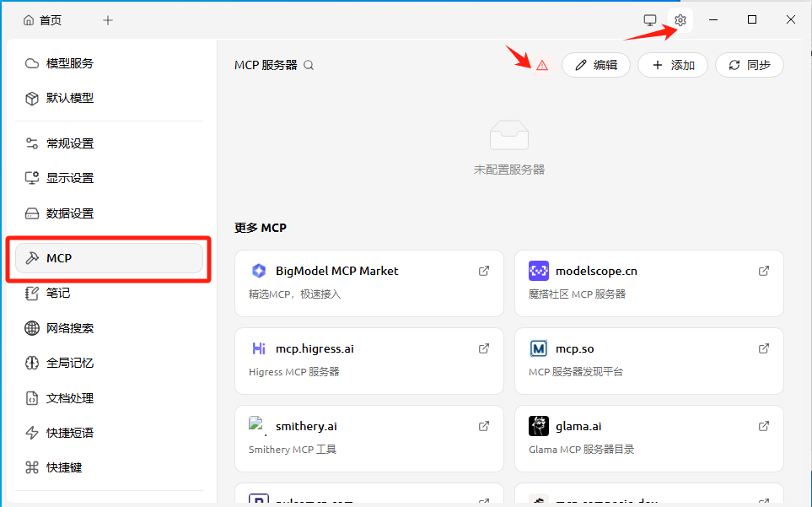
Task: Visit glama.ai using the external link icon
Action: [763, 425]
